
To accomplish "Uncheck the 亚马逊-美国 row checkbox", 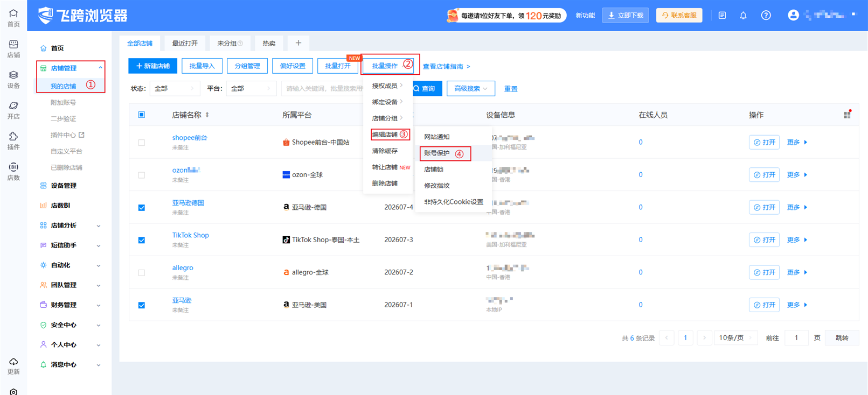I will [x=142, y=305].
